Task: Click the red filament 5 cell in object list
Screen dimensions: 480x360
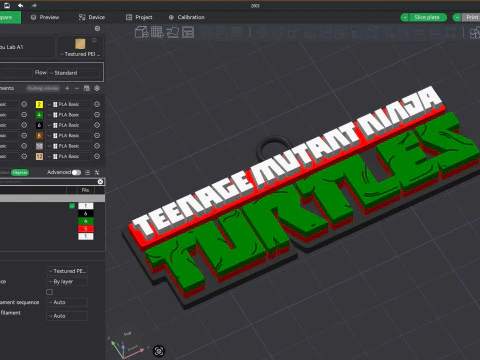Action: 86,229
